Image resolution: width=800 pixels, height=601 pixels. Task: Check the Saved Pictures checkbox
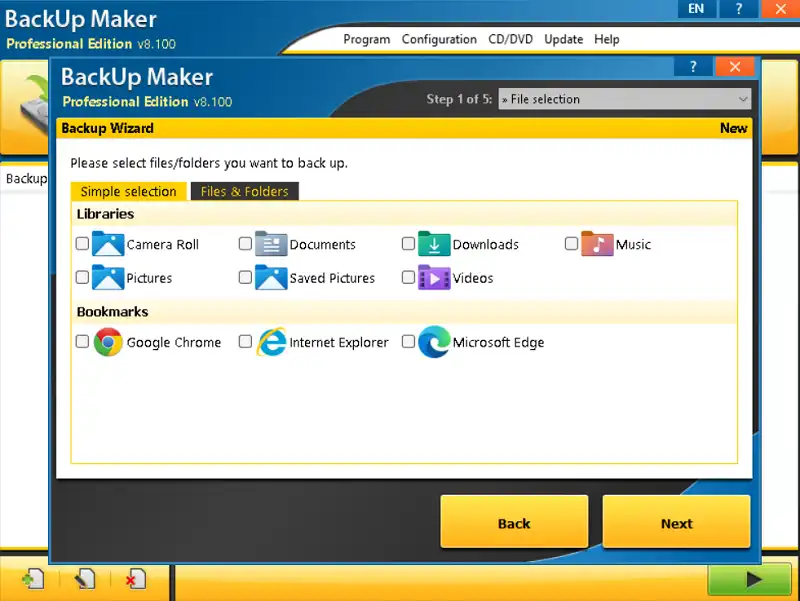[x=245, y=278]
